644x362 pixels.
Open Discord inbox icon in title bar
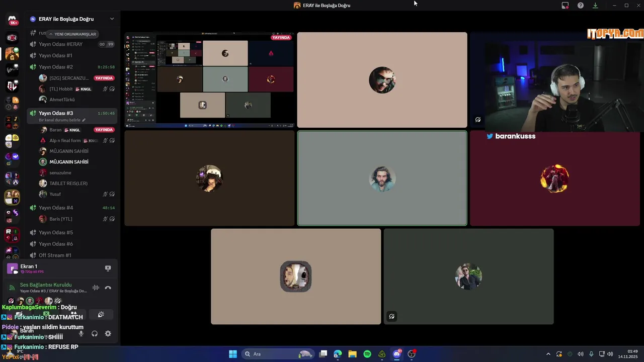pos(565,6)
